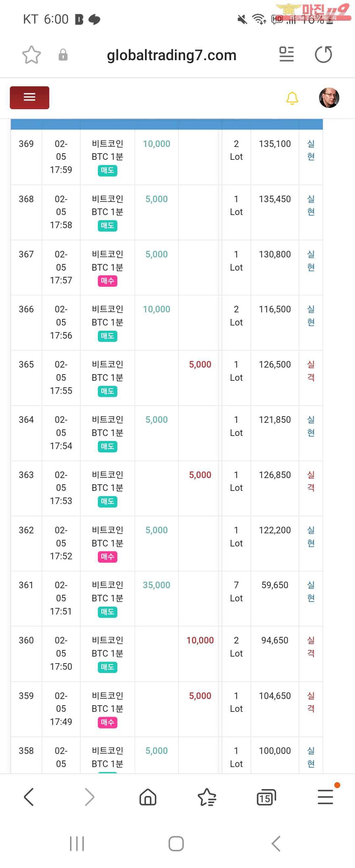Bookmark page with the star icon
Viewport: 355px width, 868px height.
pyautogui.click(x=31, y=55)
